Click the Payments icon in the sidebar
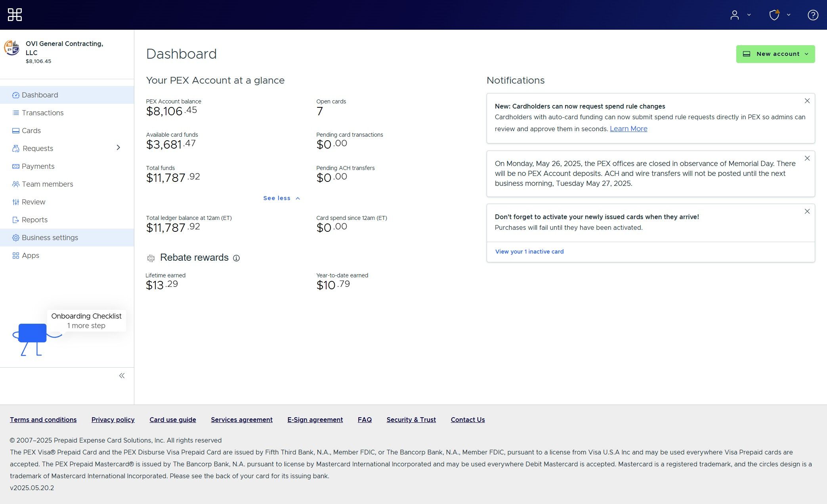Image resolution: width=827 pixels, height=504 pixels. [15, 166]
